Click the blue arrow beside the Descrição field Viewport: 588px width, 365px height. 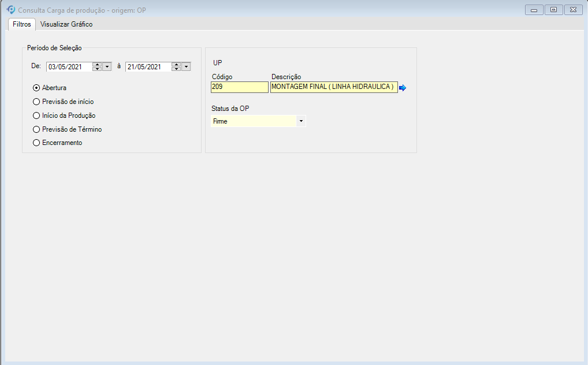[403, 88]
